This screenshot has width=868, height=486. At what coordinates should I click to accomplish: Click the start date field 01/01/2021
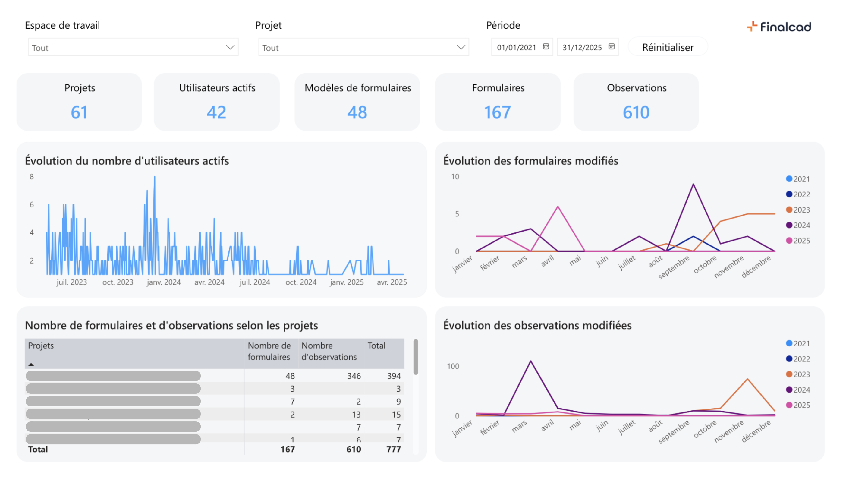[x=516, y=47]
